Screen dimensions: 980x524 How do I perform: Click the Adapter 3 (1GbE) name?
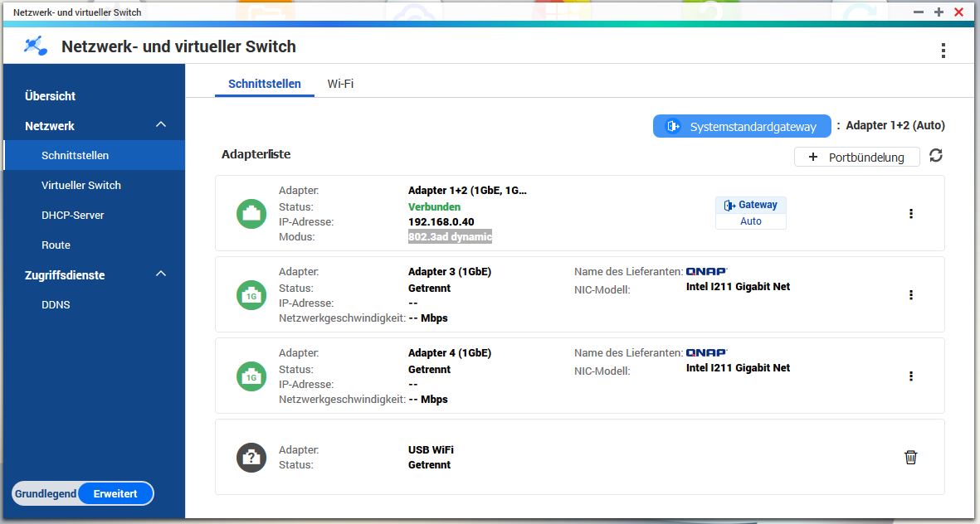pos(450,272)
